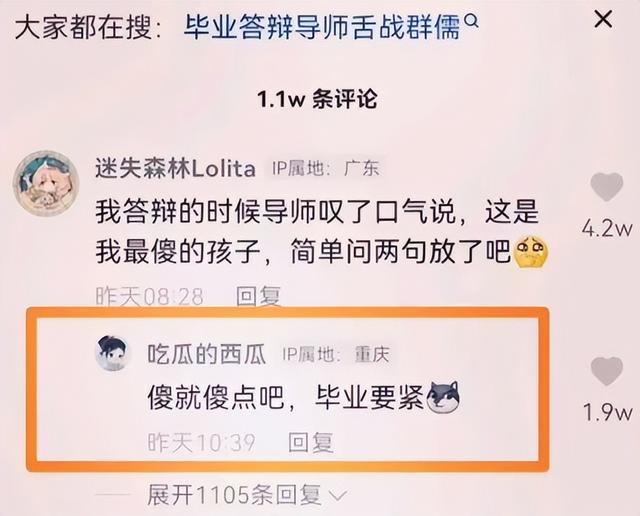The image size is (640, 516).
Task: Open username 迷失森林Lolita profile
Action: tap(176, 169)
